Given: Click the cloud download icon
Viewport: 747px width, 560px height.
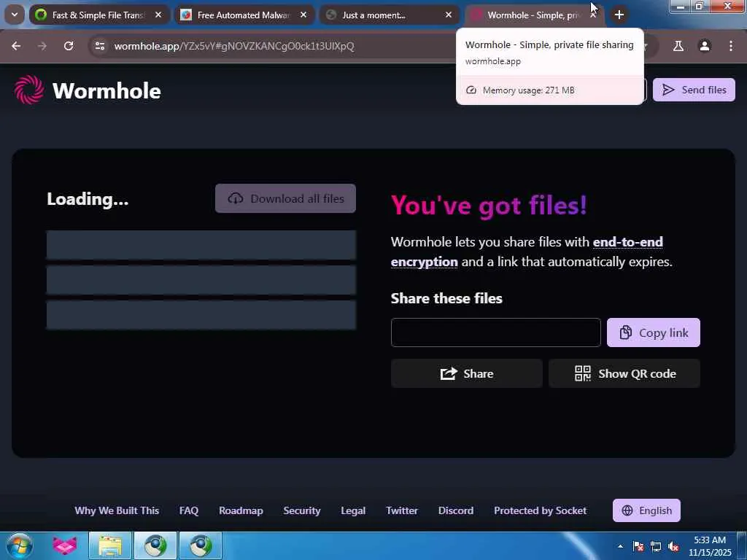Looking at the screenshot, I should pos(236,198).
